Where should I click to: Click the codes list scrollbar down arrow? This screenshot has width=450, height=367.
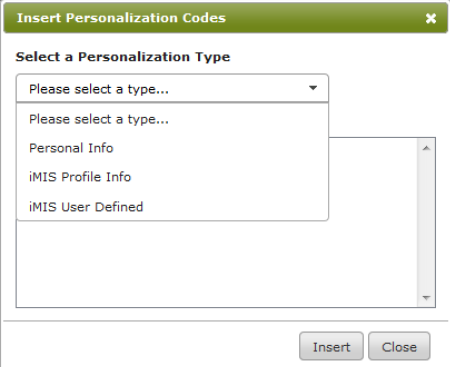426,297
